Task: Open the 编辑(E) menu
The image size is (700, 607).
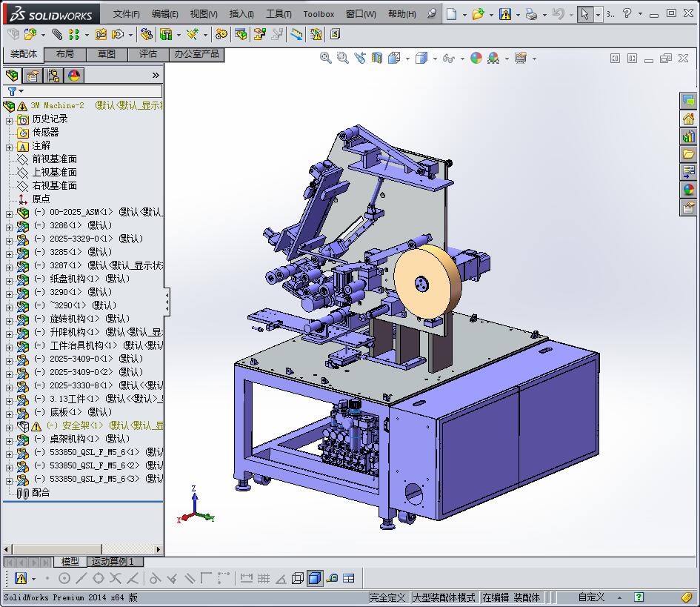Action: [x=164, y=14]
